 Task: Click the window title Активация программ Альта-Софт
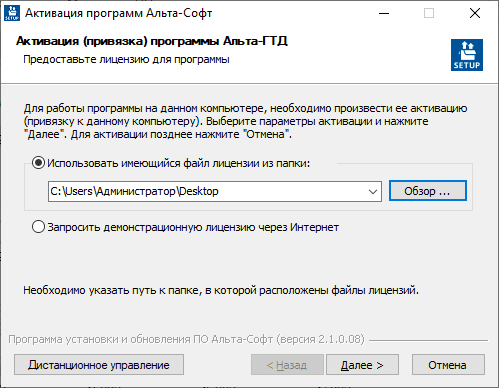coord(119,13)
